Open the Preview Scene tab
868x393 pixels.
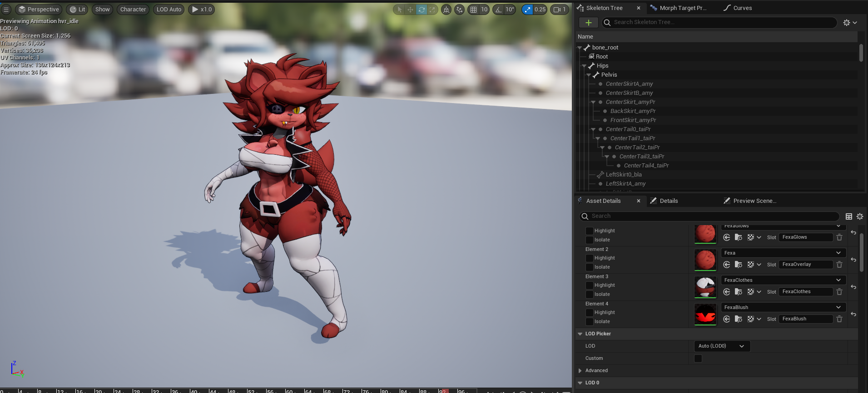coord(750,201)
